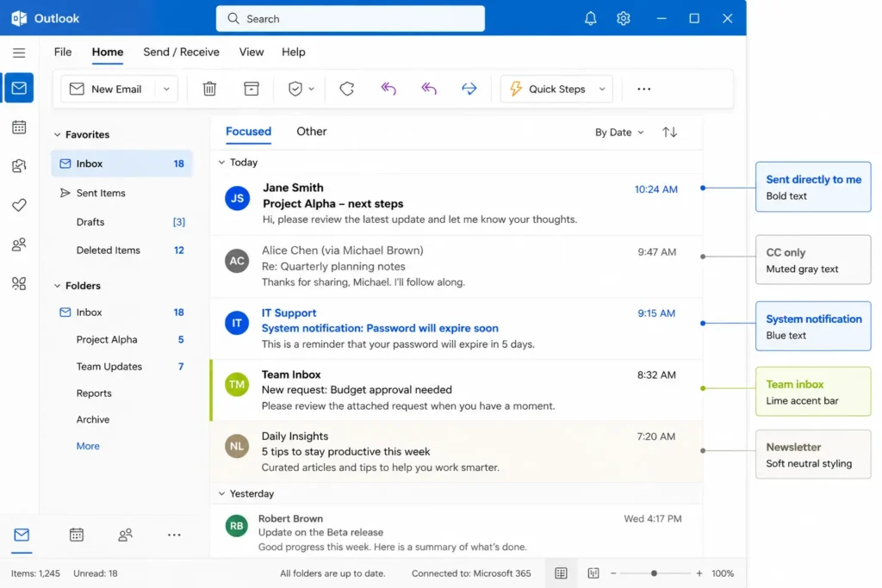
Task: Click the New Email button
Action: 107,89
